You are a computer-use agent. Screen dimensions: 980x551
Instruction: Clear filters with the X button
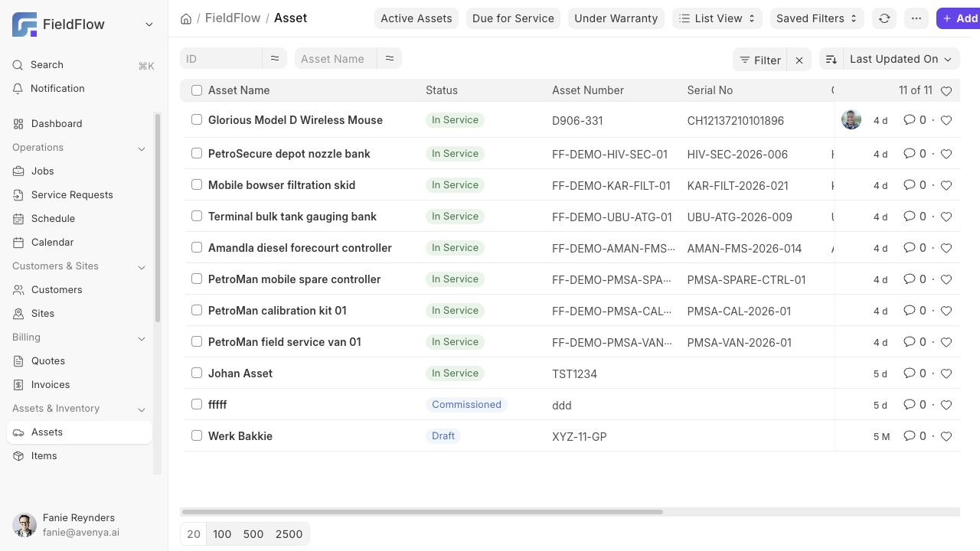pos(799,60)
